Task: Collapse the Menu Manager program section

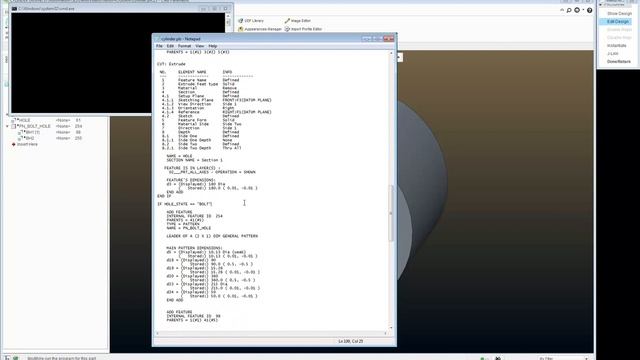Action: (601, 4)
